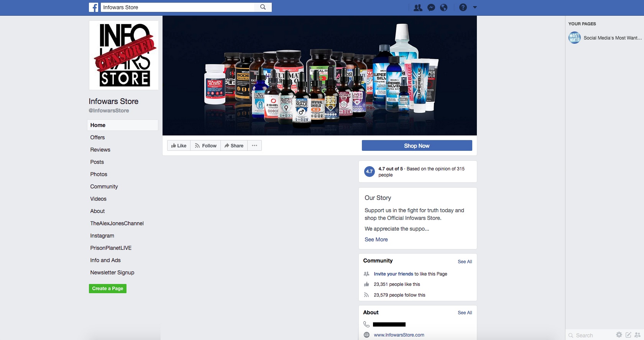Share the Infowars Store page

coord(234,146)
